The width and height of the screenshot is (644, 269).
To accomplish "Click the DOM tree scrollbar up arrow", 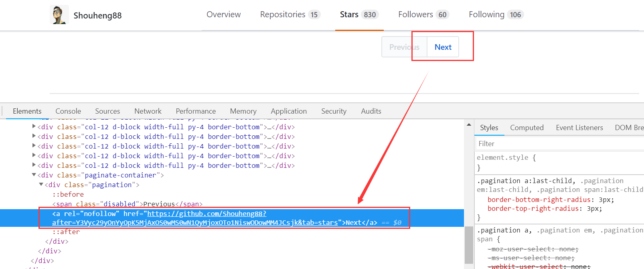I will pos(469,124).
